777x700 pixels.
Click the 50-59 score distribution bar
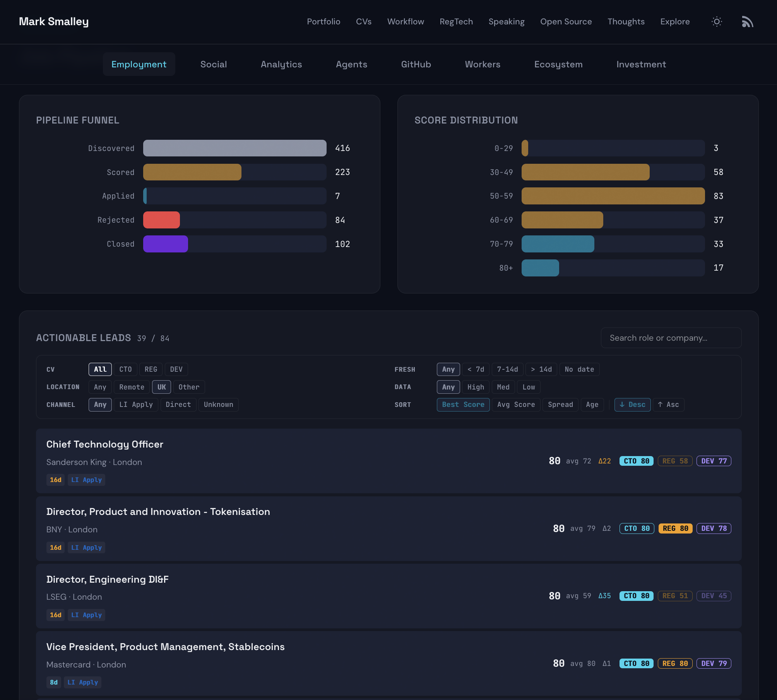click(x=613, y=196)
